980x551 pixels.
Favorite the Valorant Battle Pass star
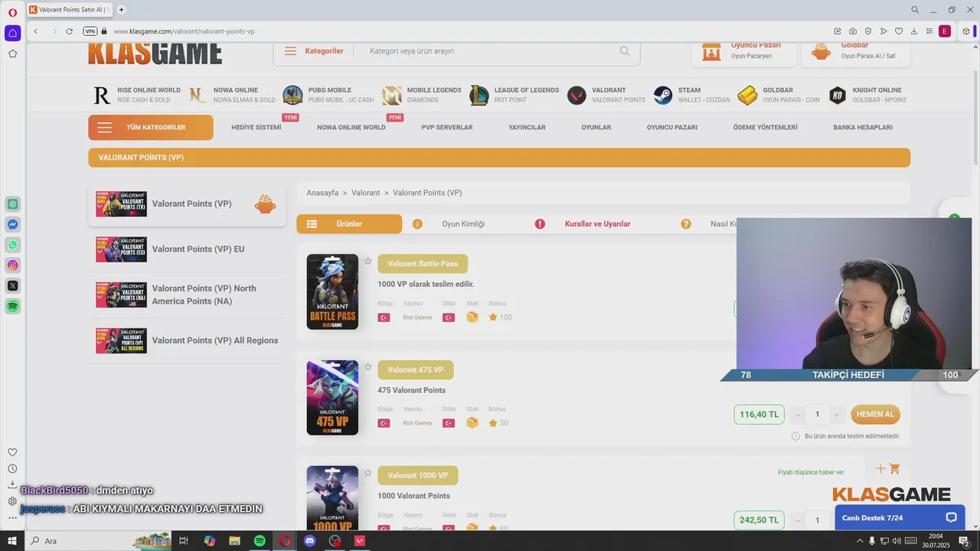click(x=367, y=261)
